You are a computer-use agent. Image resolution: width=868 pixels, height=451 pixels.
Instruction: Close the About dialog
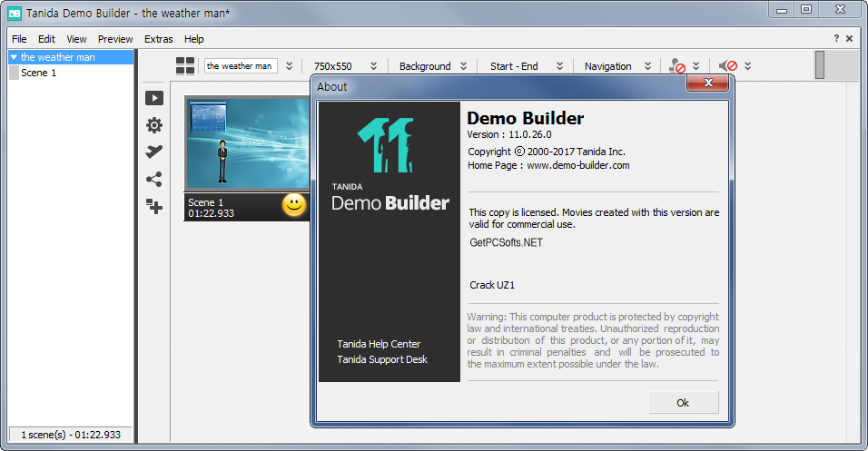(707, 83)
